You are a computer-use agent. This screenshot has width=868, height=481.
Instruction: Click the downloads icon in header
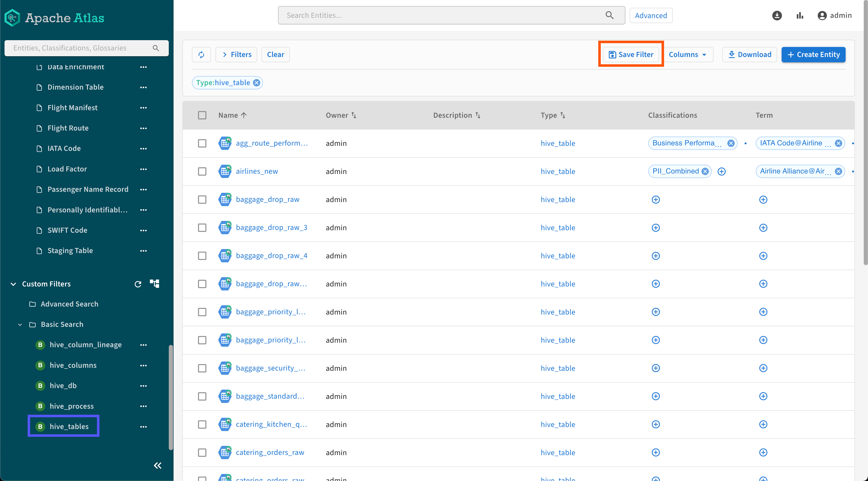[777, 16]
